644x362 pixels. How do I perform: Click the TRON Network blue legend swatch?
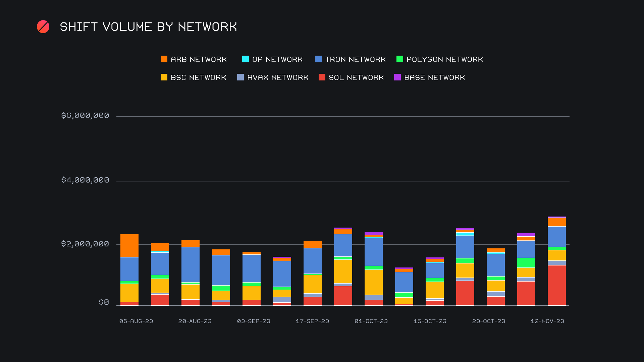pos(318,59)
